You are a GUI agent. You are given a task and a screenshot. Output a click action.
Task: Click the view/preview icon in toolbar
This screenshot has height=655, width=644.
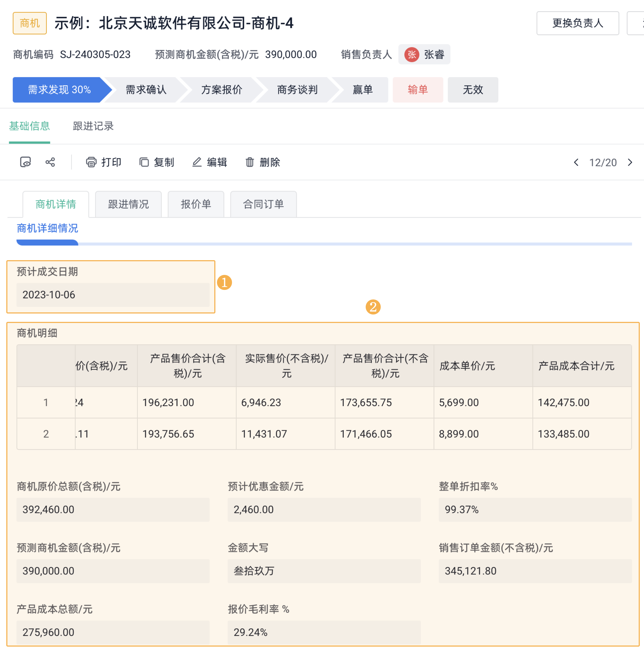pyautogui.click(x=25, y=162)
